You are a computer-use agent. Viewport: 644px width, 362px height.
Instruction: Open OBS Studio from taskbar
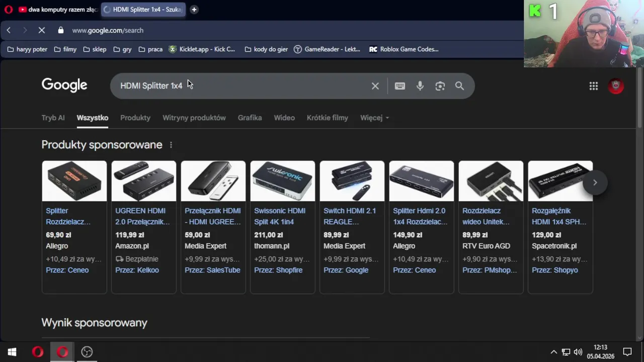[87, 352]
